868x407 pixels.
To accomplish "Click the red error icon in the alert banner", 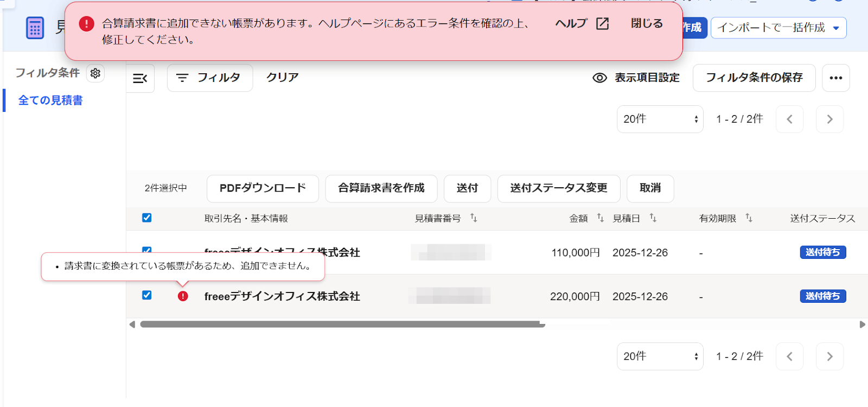I will click(x=86, y=23).
